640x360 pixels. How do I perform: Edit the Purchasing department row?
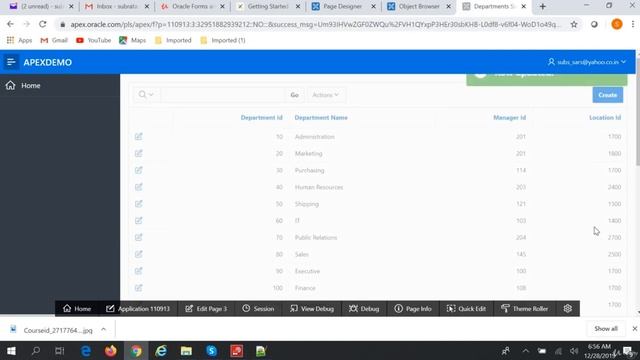click(139, 170)
